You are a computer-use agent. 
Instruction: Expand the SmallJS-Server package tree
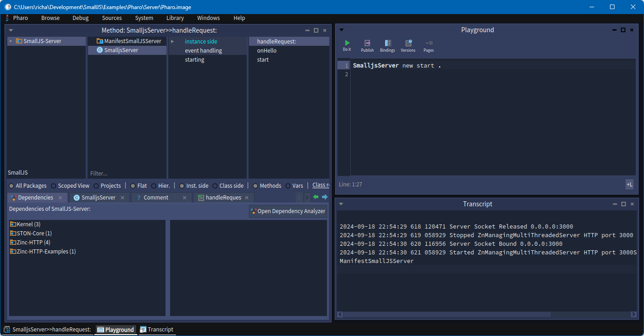coord(10,41)
